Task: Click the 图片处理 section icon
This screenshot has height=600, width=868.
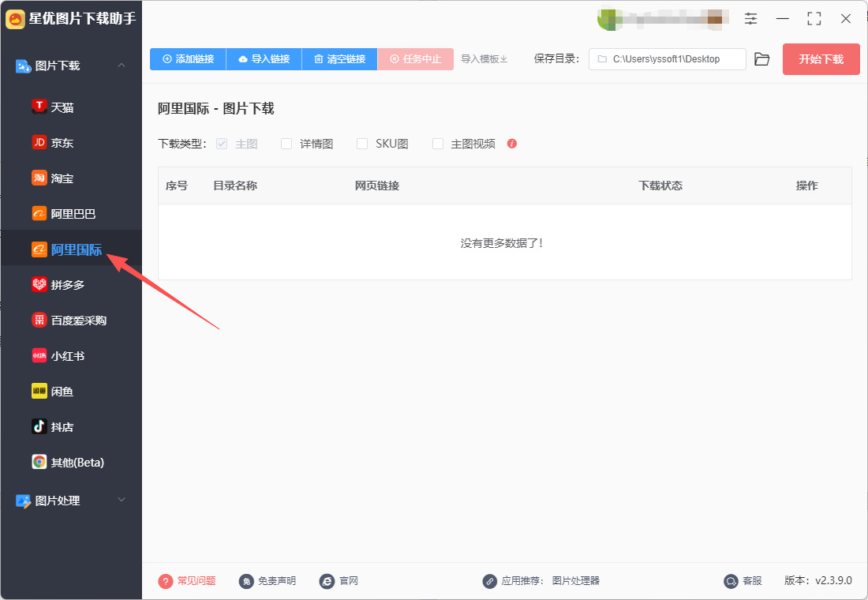Action: coord(23,501)
